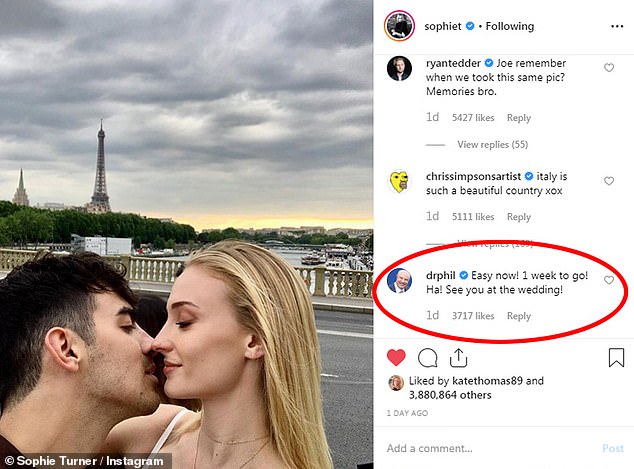The image size is (634, 469).
Task: Open the katethomas89 liker link
Action: click(487, 381)
